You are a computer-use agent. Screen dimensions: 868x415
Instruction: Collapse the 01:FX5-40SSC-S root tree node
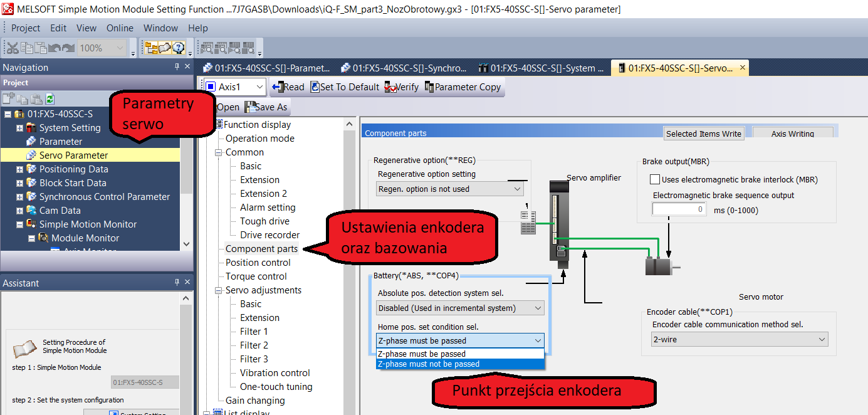click(8, 114)
